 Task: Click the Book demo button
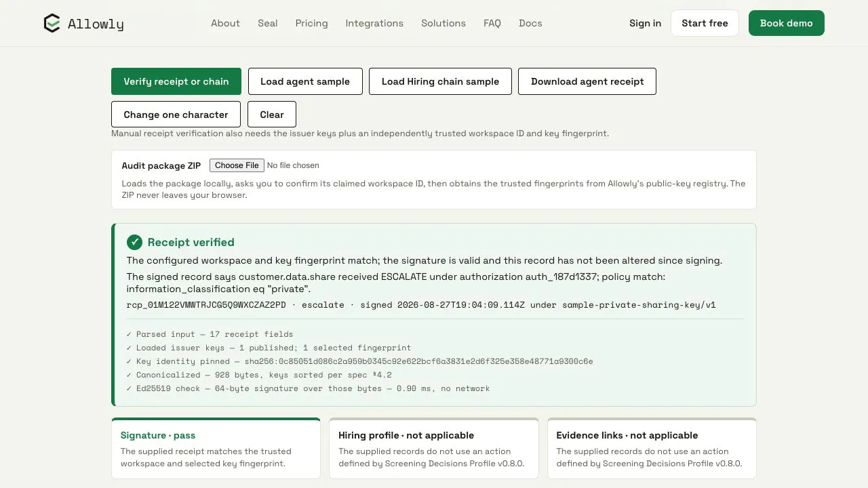(x=787, y=23)
